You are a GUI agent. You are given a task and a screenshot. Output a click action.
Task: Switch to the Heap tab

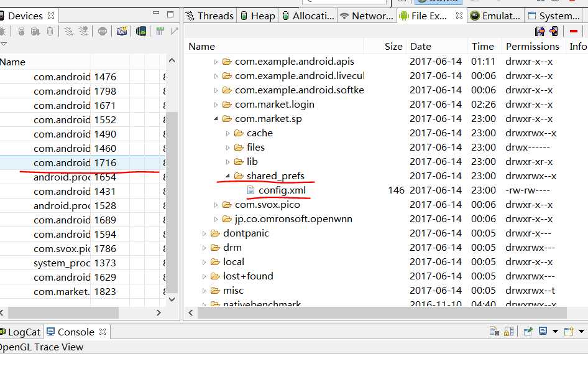[258, 16]
